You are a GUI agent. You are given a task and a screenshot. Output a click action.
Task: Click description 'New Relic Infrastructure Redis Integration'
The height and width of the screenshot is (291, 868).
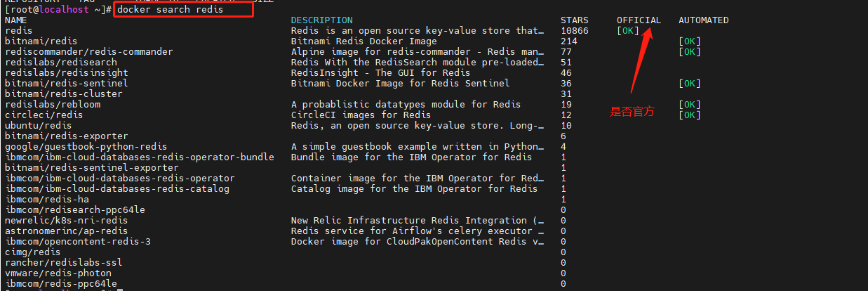click(418, 221)
